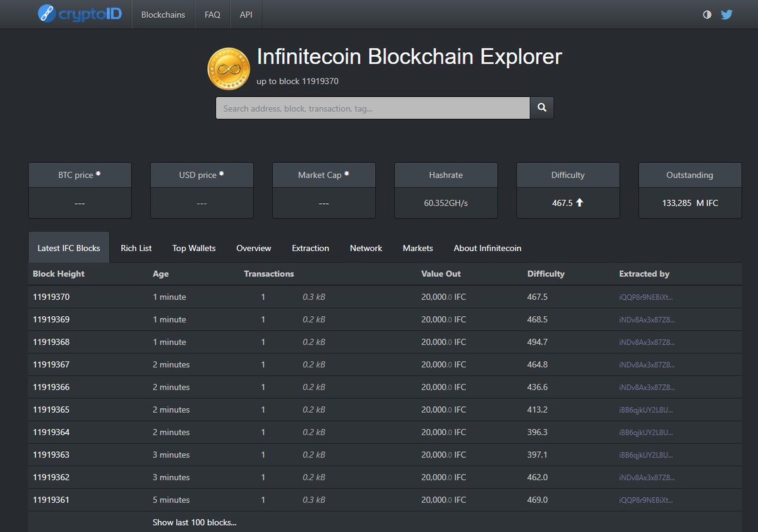
Task: Click difficulty value 396.3 in table
Action: point(538,432)
